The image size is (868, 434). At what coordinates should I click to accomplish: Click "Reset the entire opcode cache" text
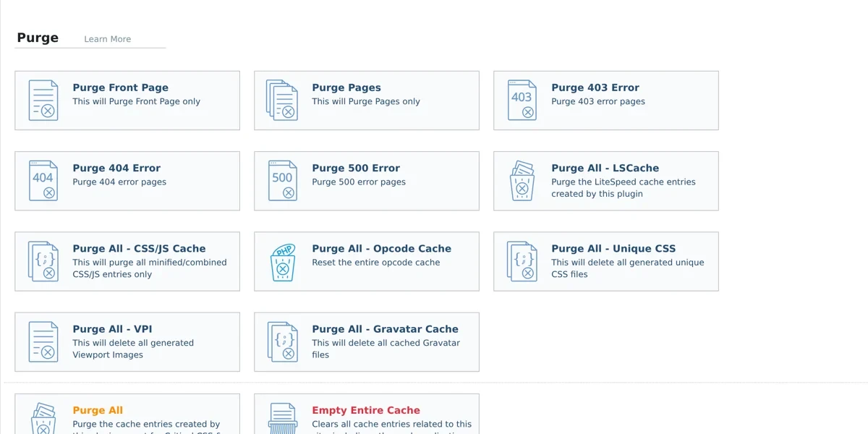pyautogui.click(x=376, y=263)
